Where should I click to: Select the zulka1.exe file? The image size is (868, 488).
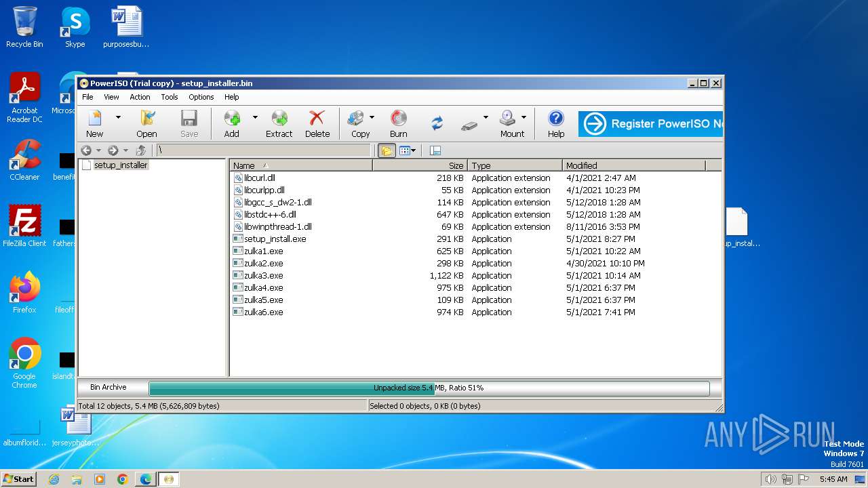click(264, 251)
